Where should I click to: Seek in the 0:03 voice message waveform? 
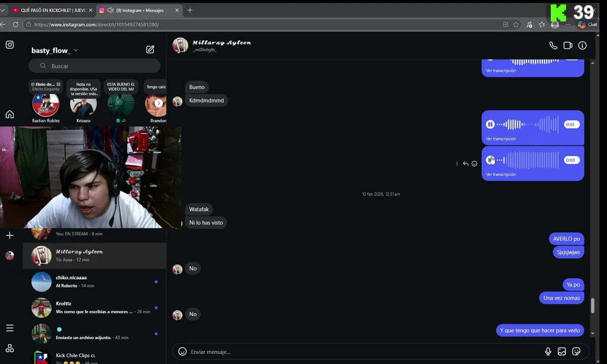pos(528,160)
